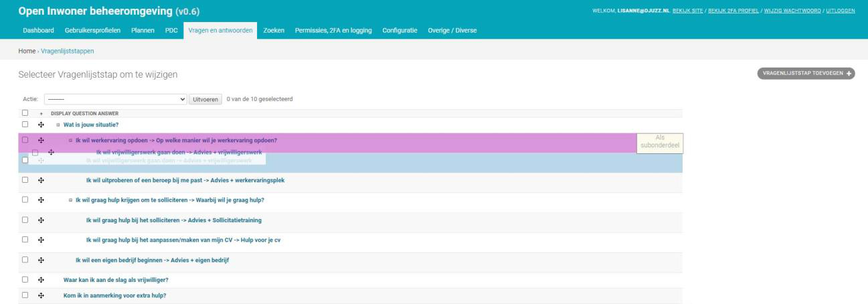
Task: Collapse the 'Wat is jouw situatie?' tree node
Action: 58,125
